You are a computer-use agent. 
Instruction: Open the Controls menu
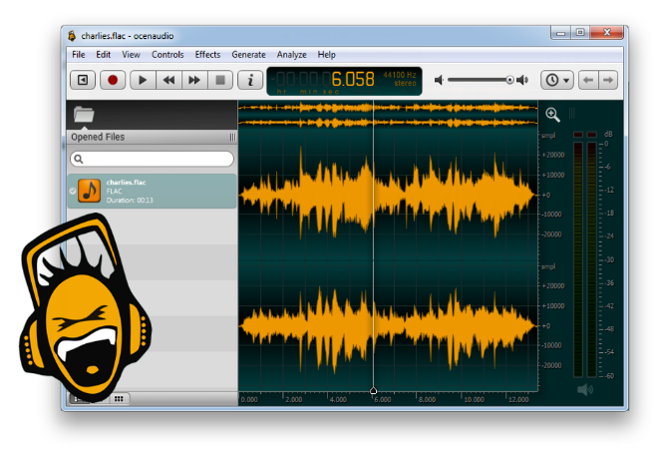[x=168, y=55]
